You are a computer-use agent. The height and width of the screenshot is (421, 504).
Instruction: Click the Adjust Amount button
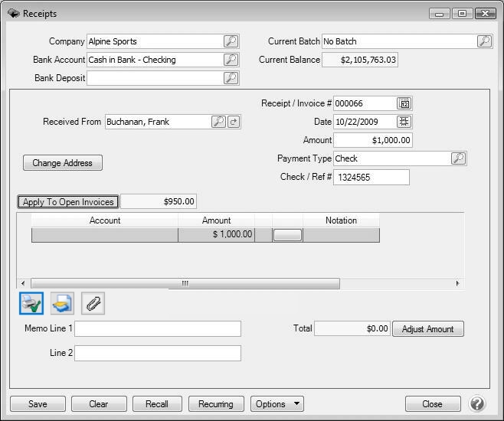pyautogui.click(x=428, y=329)
